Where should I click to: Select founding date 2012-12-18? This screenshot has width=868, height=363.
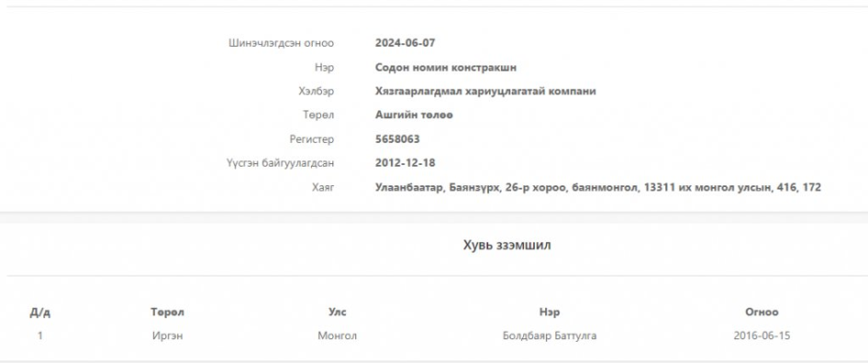(x=406, y=163)
